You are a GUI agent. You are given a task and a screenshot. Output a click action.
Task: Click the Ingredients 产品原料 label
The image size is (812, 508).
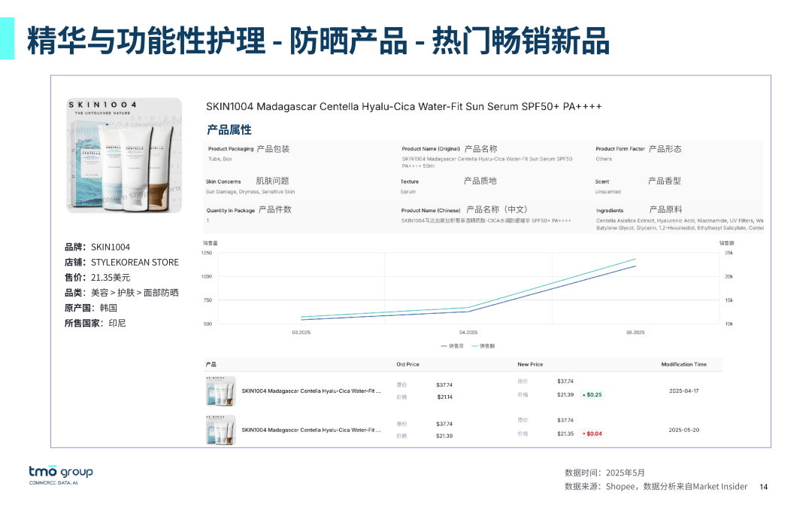(639, 210)
